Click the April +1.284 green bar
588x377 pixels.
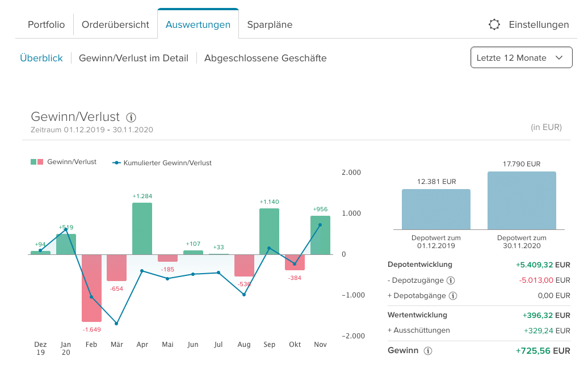click(142, 228)
